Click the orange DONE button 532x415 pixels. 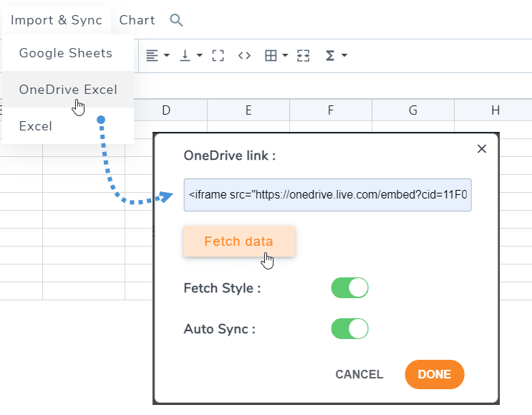[434, 374]
